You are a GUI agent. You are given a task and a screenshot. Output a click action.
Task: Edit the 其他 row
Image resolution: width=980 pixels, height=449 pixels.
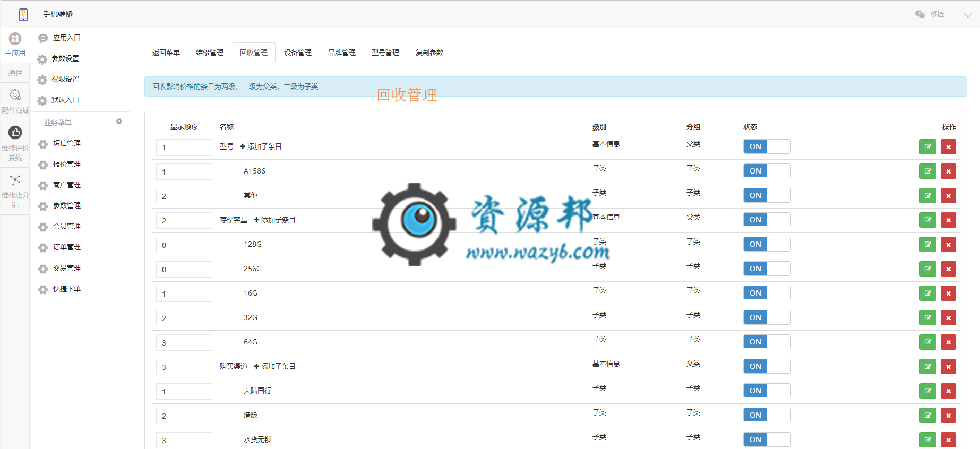point(927,196)
